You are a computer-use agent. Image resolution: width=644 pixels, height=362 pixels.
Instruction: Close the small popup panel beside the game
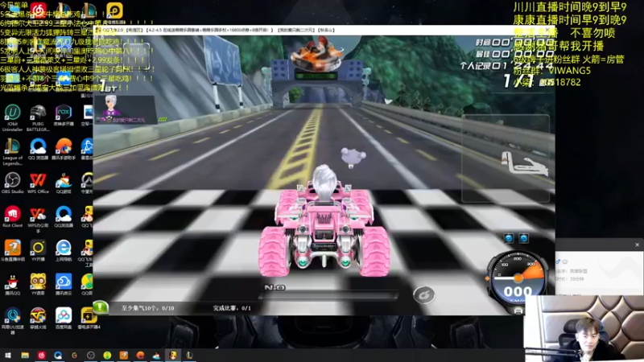click(637, 245)
